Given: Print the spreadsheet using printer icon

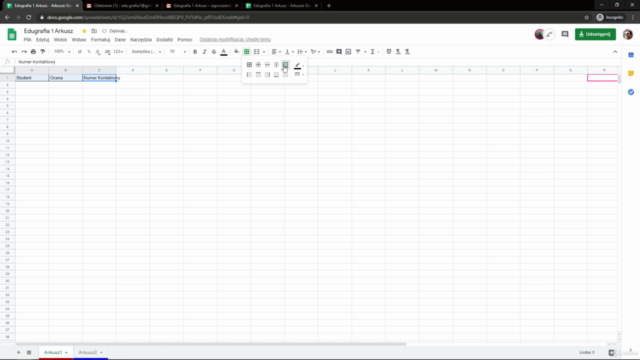Looking at the screenshot, I should pyautogui.click(x=33, y=52).
